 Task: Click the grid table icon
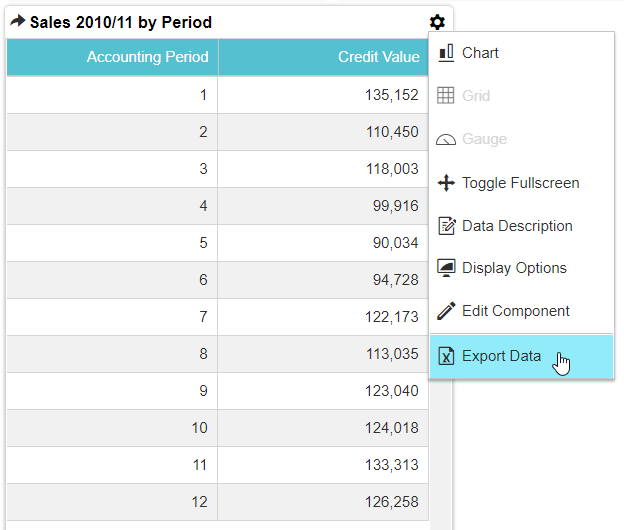pyautogui.click(x=445, y=95)
